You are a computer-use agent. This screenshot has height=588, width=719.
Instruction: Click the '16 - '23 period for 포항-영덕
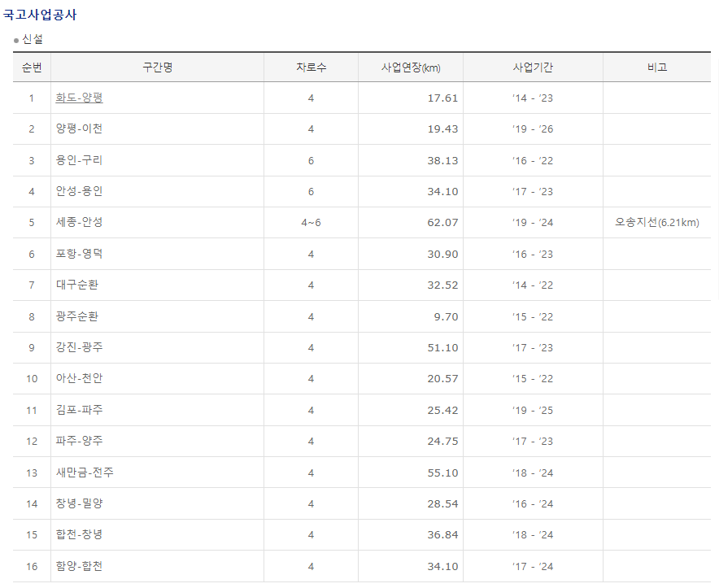click(x=533, y=254)
